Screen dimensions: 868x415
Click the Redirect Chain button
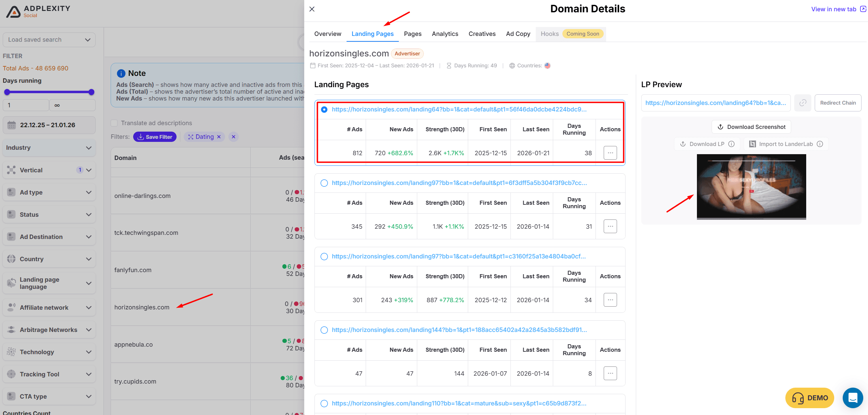pos(838,103)
